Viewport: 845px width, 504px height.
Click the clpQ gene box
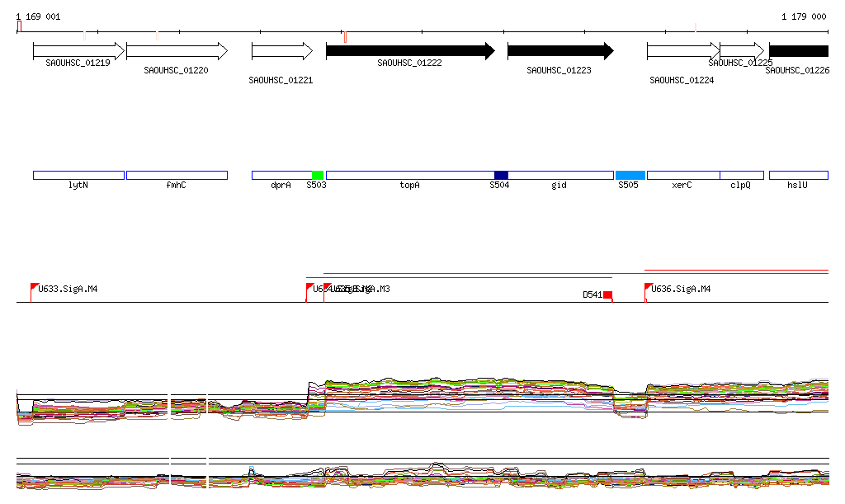741,175
